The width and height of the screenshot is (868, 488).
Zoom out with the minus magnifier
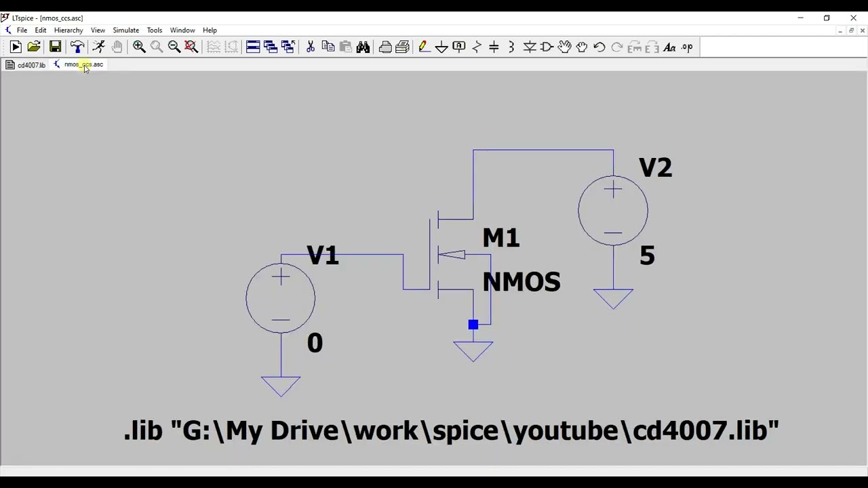point(174,47)
